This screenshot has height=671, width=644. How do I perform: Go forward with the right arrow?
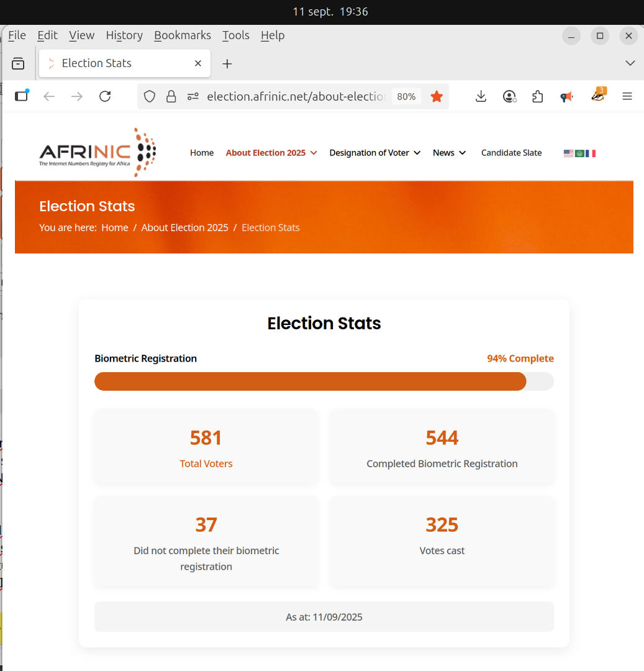[77, 96]
